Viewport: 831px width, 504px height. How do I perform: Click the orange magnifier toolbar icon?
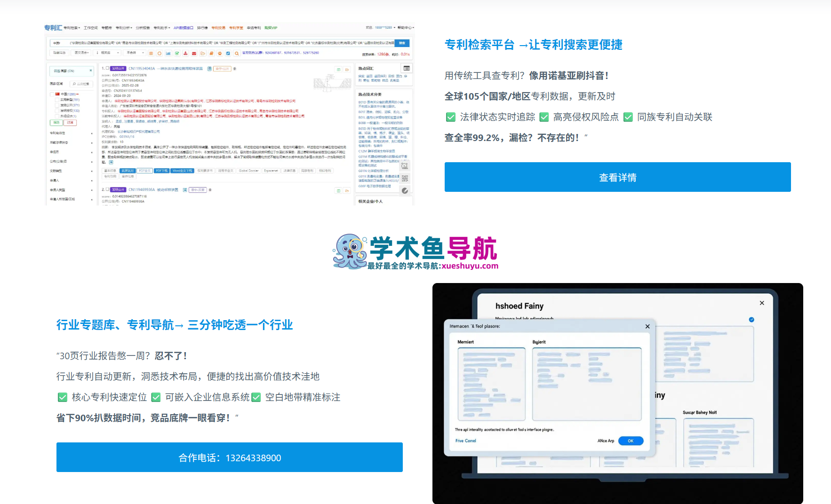pyautogui.click(x=237, y=53)
